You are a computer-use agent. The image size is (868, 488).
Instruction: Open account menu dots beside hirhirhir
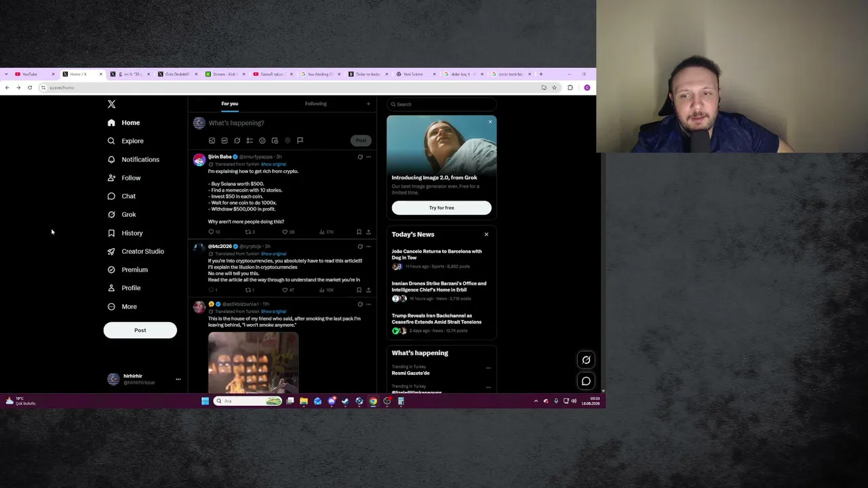pyautogui.click(x=178, y=380)
